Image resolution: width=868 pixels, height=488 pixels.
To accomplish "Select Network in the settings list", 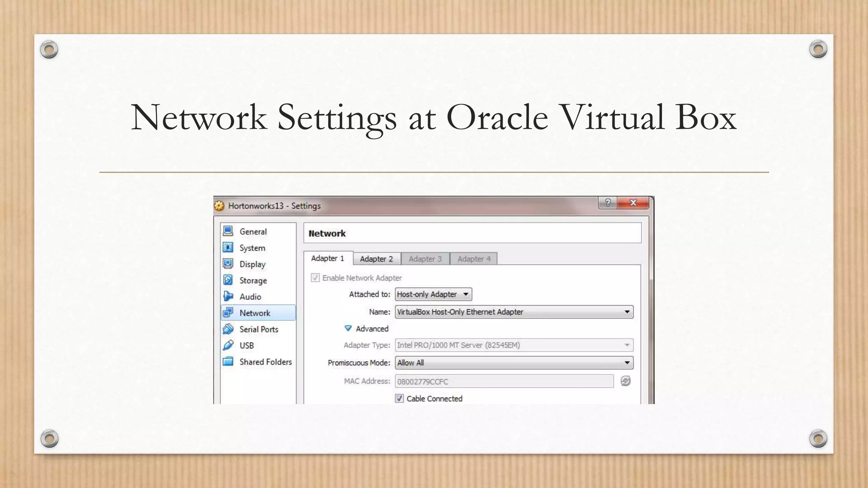I will coord(255,313).
